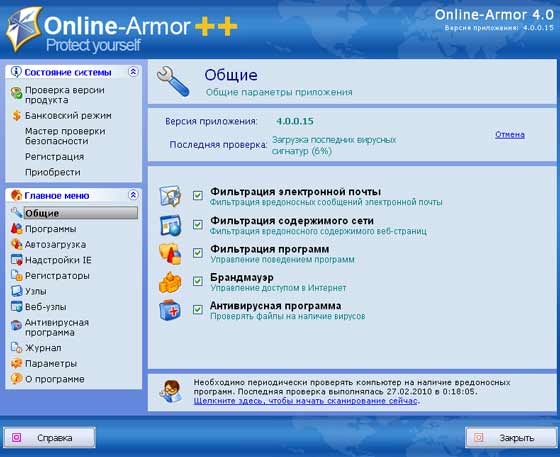
Task: Open Параметры menu item
Action: pos(51,363)
